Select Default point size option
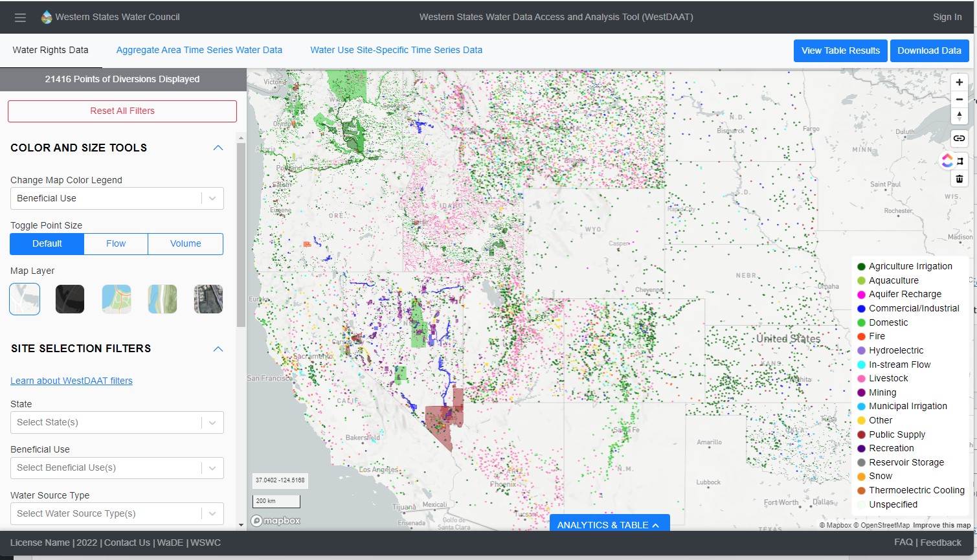 47,244
